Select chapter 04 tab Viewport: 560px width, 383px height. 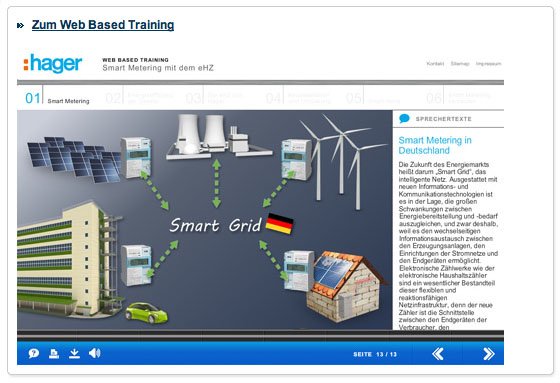pyautogui.click(x=298, y=98)
